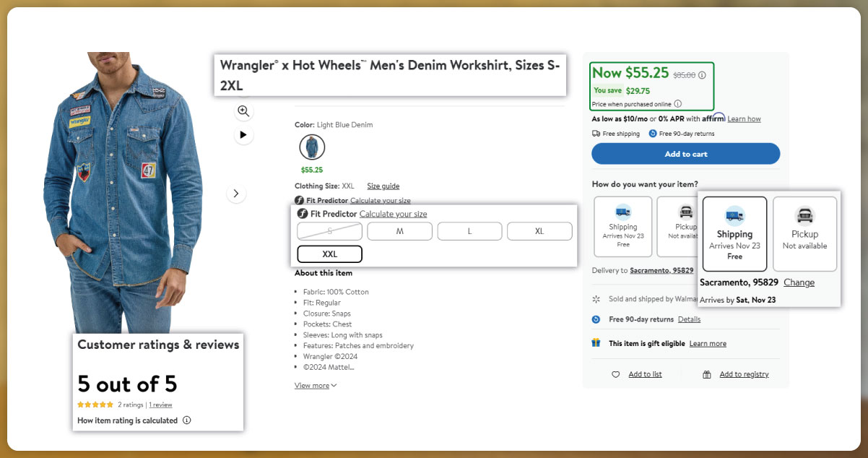This screenshot has height=458, width=868.
Task: Click the five-star rating stars
Action: pyautogui.click(x=95, y=405)
